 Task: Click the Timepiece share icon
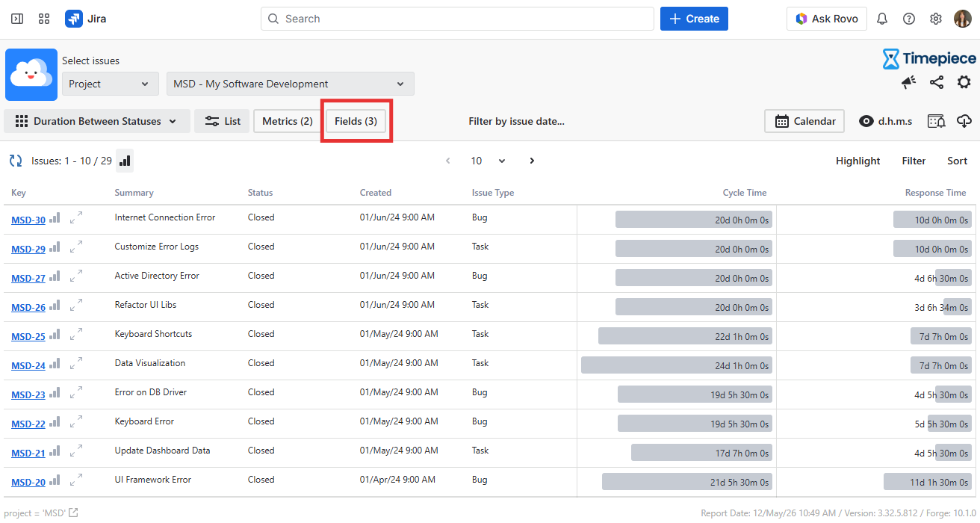937,82
